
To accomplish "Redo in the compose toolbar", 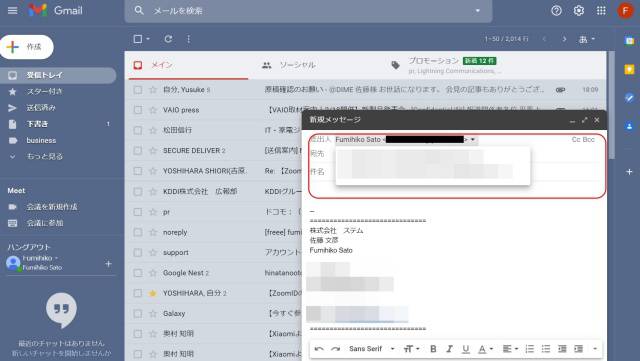I will coord(336,349).
